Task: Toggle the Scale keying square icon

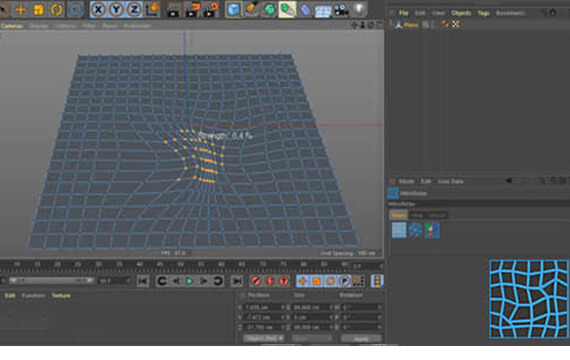Action: pyautogui.click(x=316, y=281)
